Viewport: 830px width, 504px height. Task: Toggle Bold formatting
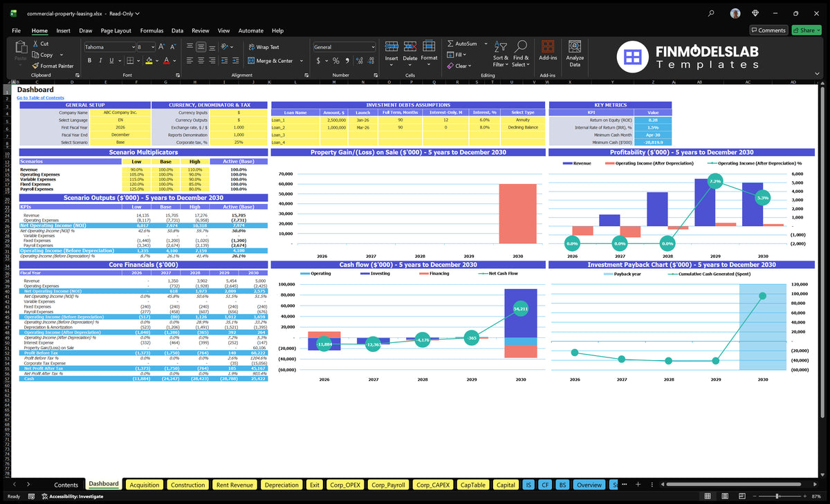tap(89, 61)
